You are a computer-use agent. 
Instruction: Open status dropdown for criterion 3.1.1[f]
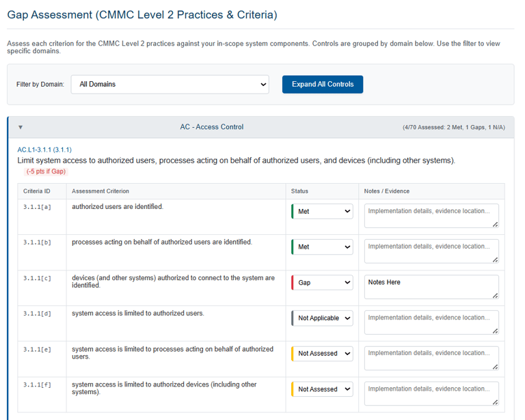tap(322, 389)
